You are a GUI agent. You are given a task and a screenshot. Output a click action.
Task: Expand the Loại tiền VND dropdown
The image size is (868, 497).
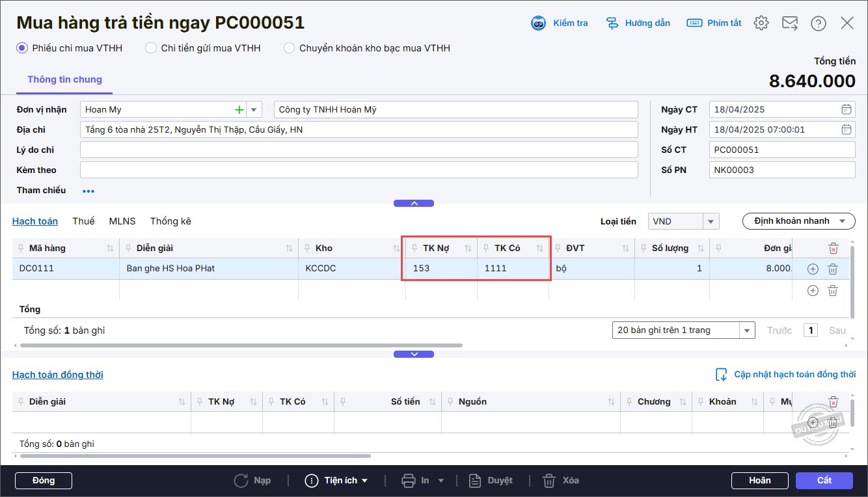point(711,222)
